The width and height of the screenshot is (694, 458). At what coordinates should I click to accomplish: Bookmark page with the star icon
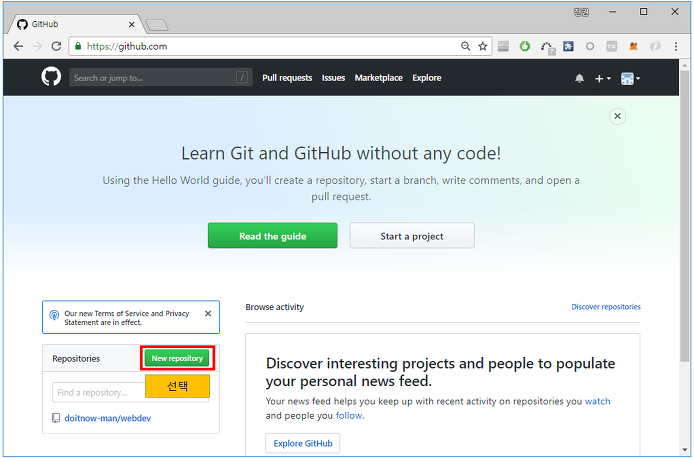point(482,46)
